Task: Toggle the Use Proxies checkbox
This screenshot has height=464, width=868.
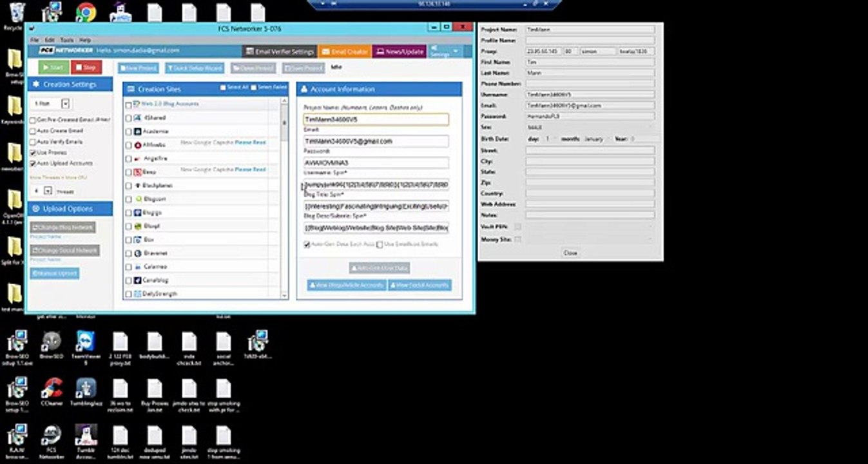Action: (33, 153)
